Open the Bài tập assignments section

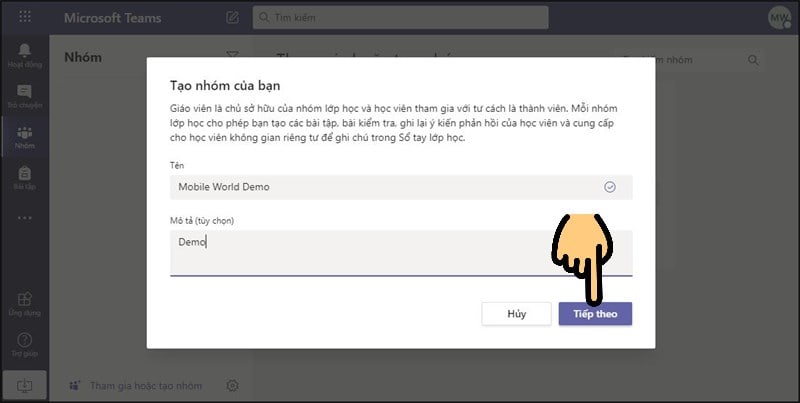point(24,178)
